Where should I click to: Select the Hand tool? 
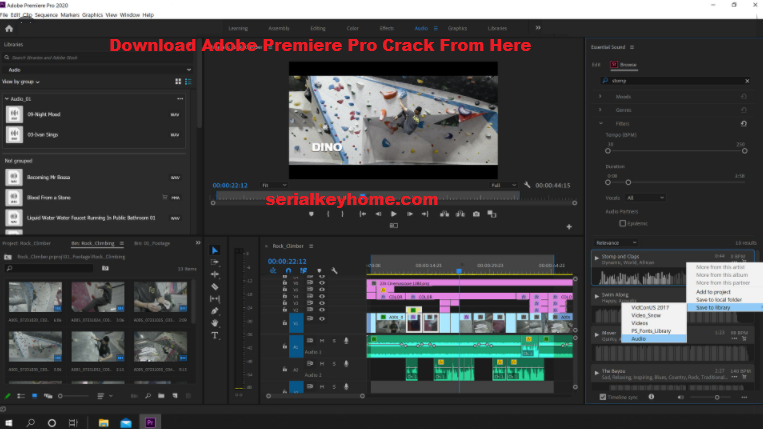[x=215, y=323]
